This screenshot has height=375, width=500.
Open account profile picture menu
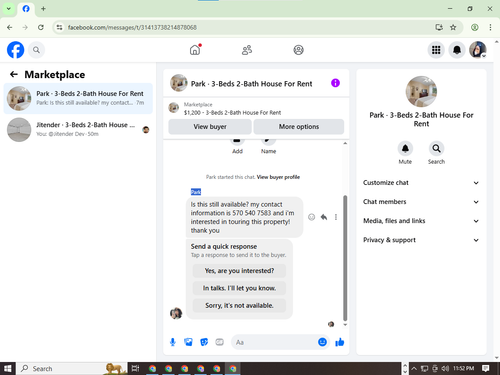pos(478,50)
